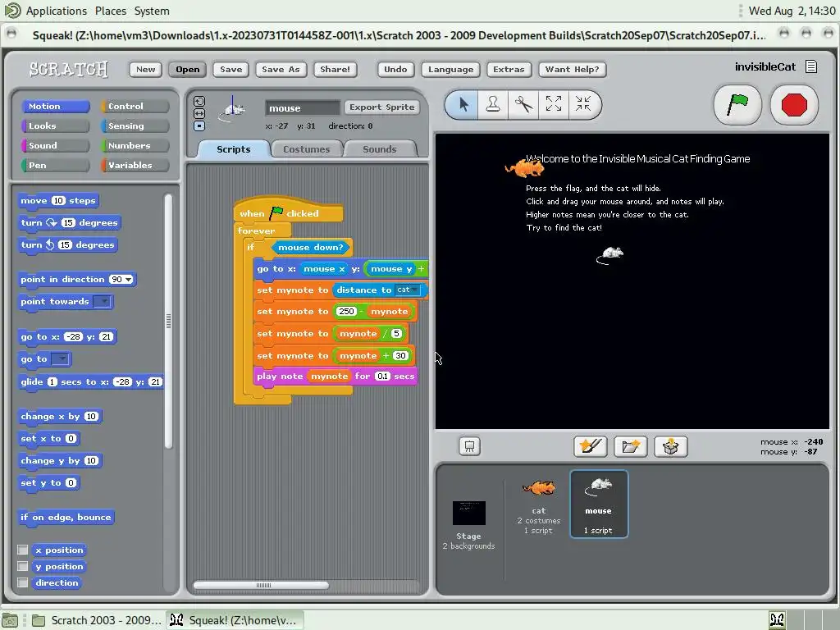This screenshot has width=840, height=630.
Task: Click the paint new sprite button
Action: (x=591, y=446)
